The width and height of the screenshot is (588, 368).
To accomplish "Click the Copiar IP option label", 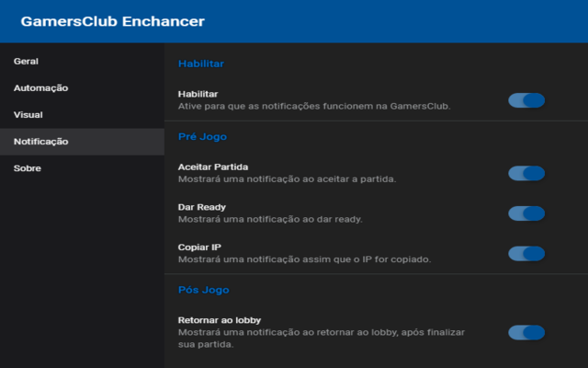I will [x=199, y=247].
